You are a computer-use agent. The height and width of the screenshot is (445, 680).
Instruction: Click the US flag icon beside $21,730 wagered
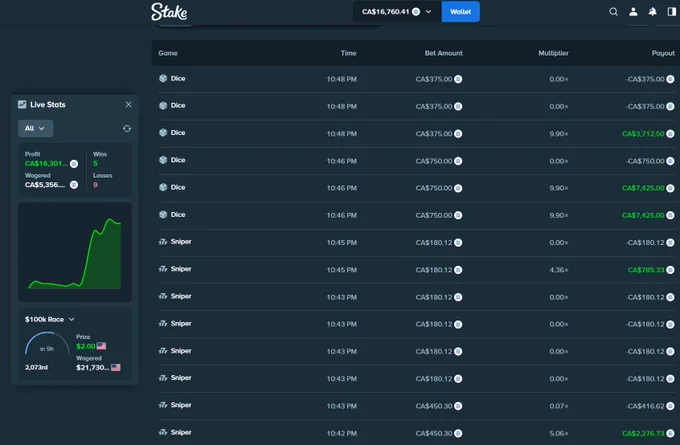116,367
